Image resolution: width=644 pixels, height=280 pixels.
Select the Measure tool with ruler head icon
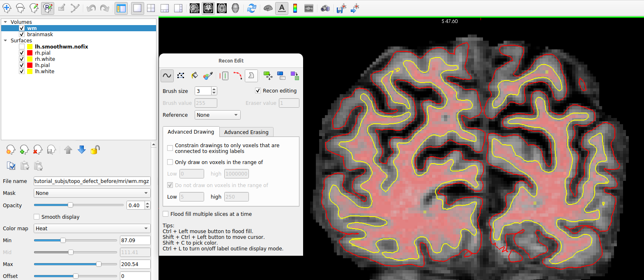point(20,8)
